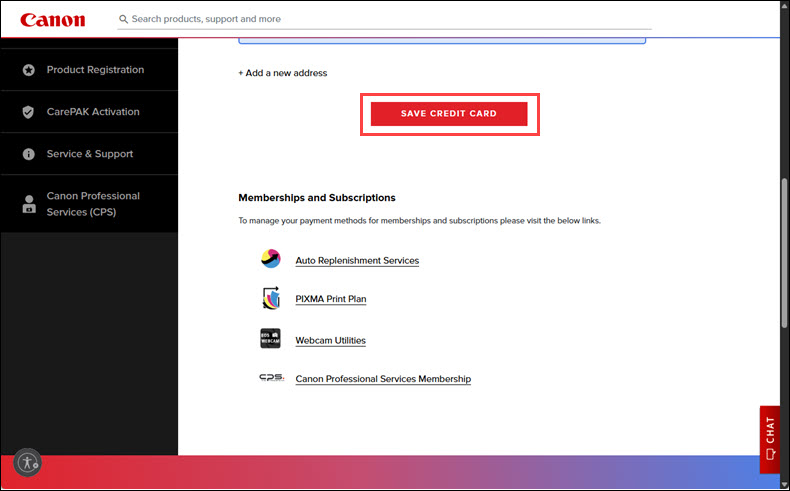The width and height of the screenshot is (790, 491).
Task: Open the Chat widget
Action: coord(770,440)
